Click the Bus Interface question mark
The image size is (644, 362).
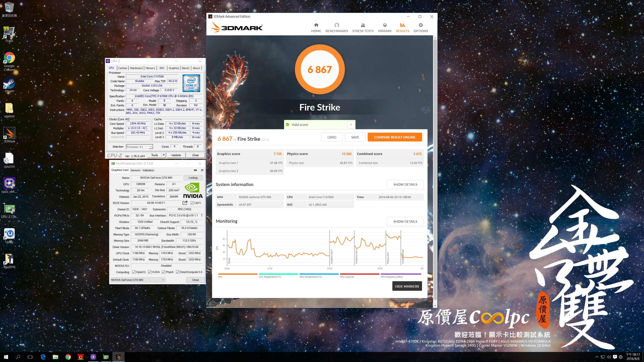pyautogui.click(x=201, y=215)
